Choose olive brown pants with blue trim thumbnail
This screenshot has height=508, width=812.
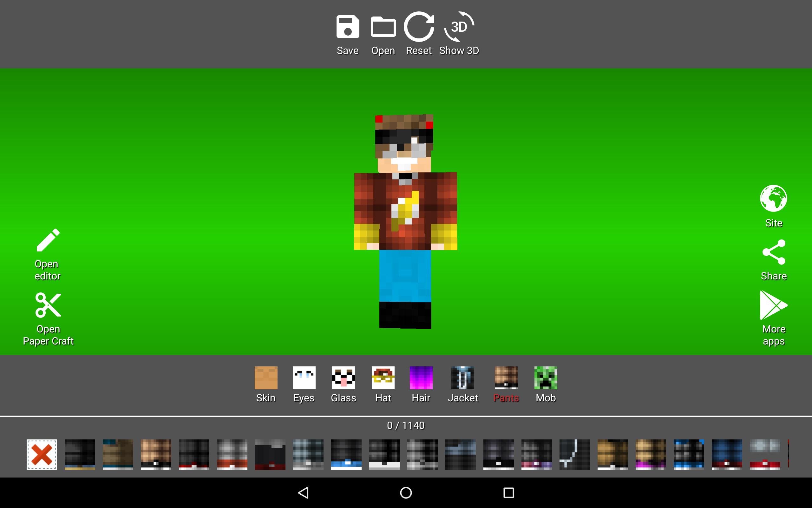click(x=118, y=454)
